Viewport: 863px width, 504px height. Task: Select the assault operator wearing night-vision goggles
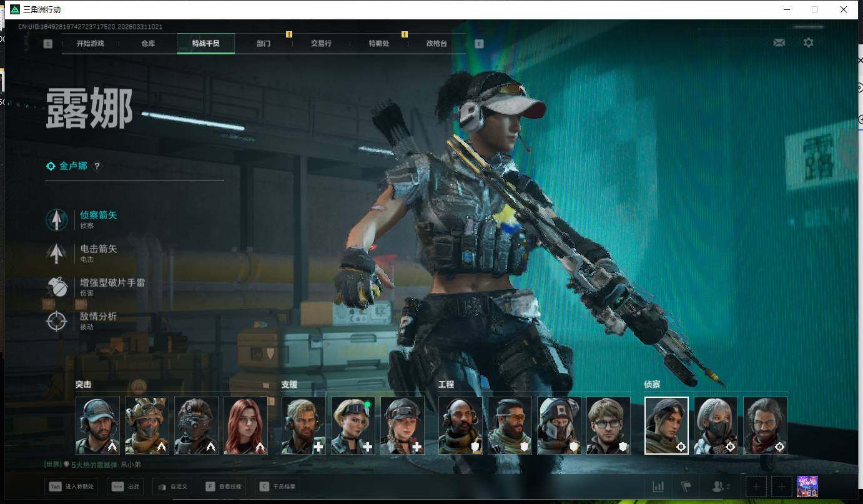pos(196,425)
